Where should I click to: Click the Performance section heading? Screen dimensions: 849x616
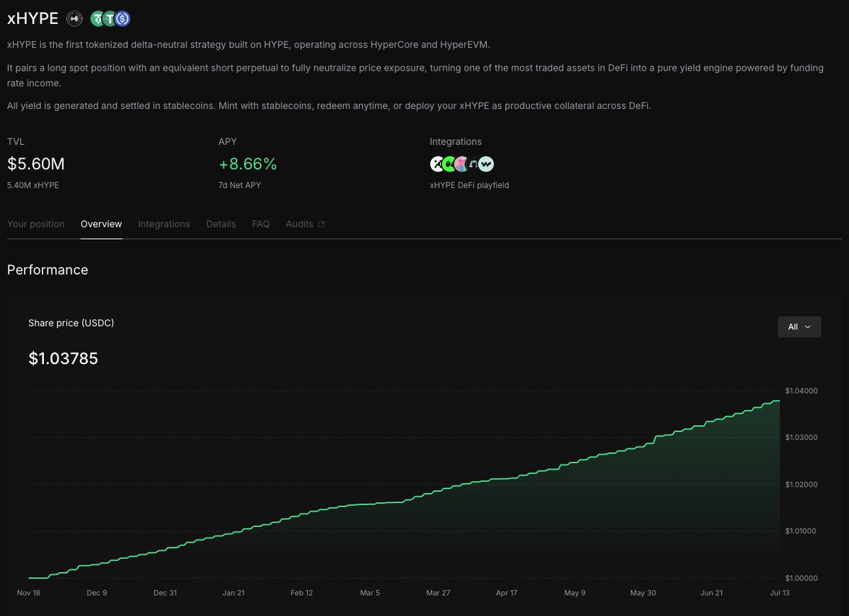[x=47, y=270]
